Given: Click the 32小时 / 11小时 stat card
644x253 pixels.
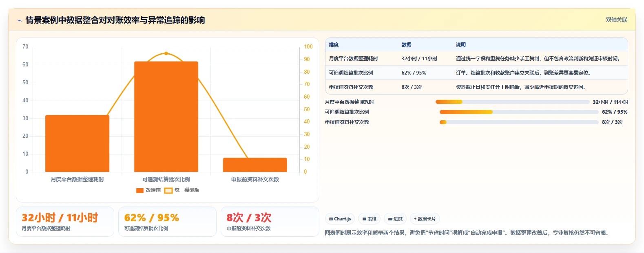Looking at the screenshot, I should [x=65, y=222].
